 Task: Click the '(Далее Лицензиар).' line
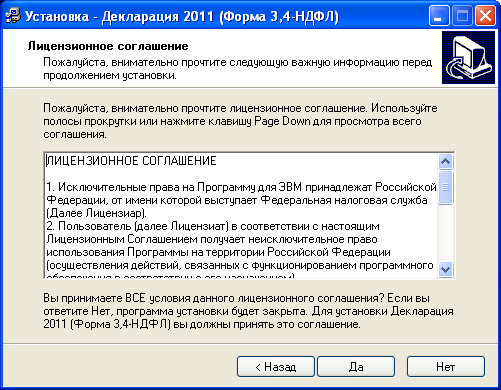pyautogui.click(x=96, y=213)
